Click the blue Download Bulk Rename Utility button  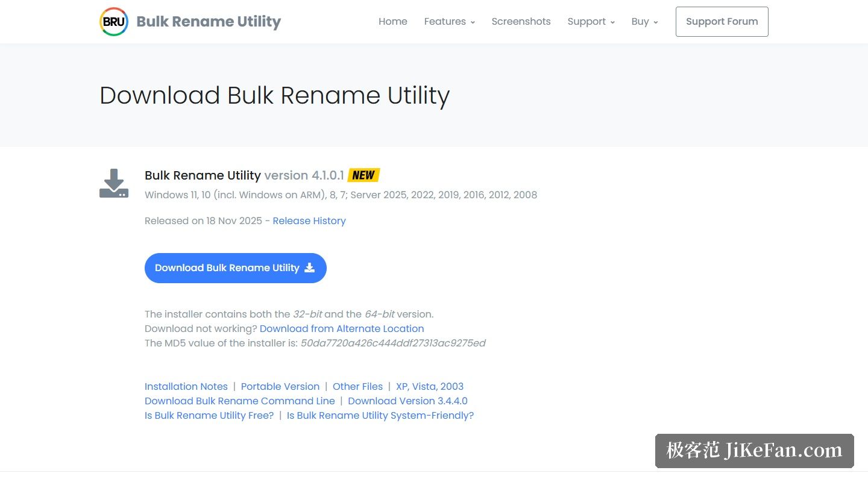tap(236, 268)
